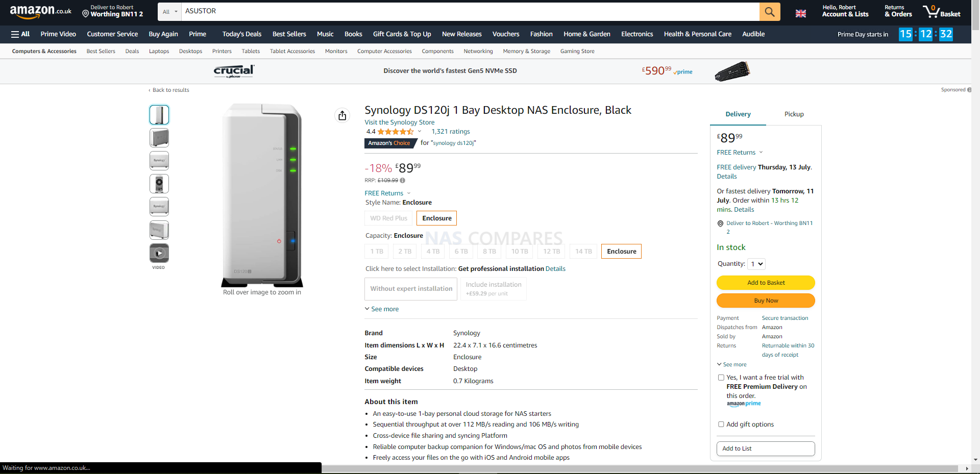Select the first product thumbnail image

[159, 115]
